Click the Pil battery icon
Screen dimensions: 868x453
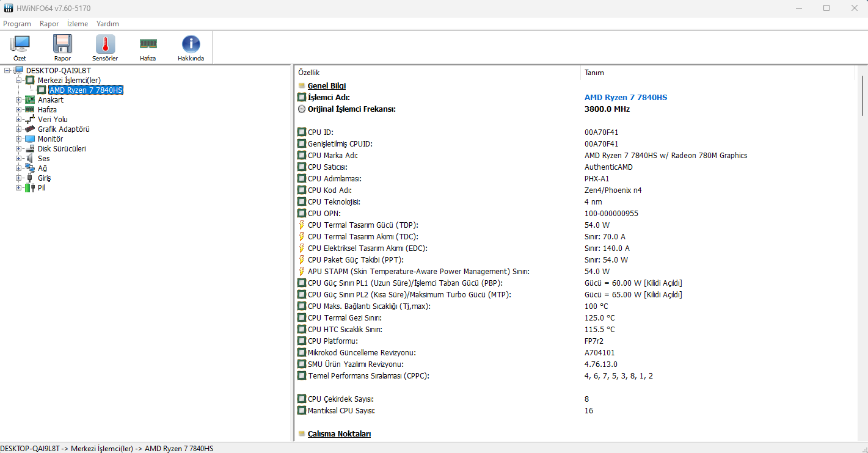pyautogui.click(x=30, y=187)
